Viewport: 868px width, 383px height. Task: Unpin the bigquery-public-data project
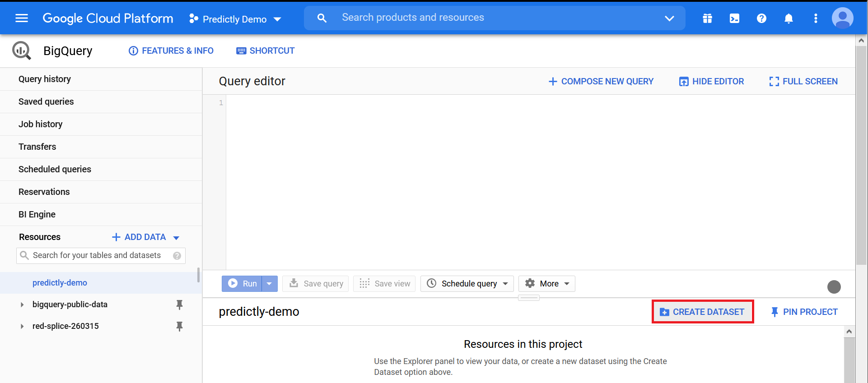click(x=179, y=305)
